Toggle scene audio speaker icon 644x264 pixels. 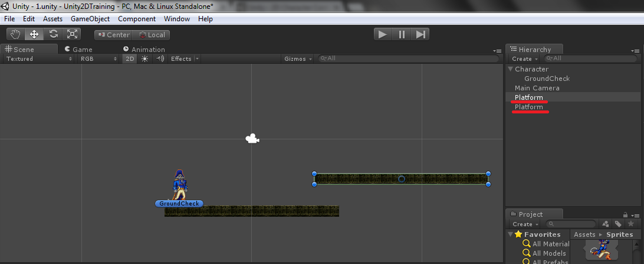point(159,59)
